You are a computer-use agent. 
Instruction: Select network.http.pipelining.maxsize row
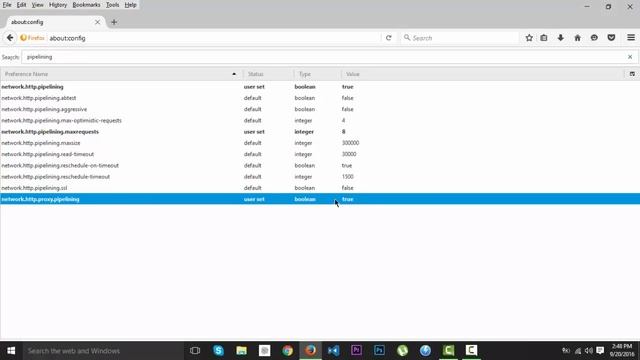(320, 143)
